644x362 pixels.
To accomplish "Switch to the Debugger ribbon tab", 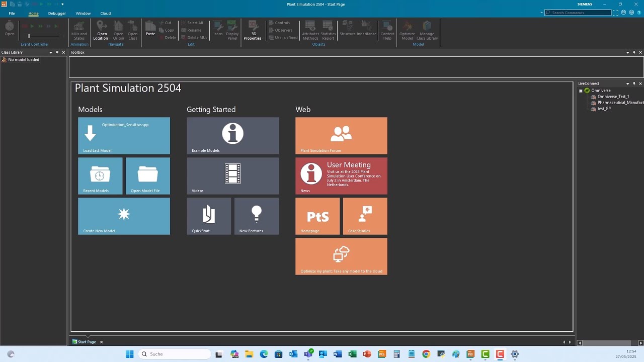I will (x=57, y=14).
